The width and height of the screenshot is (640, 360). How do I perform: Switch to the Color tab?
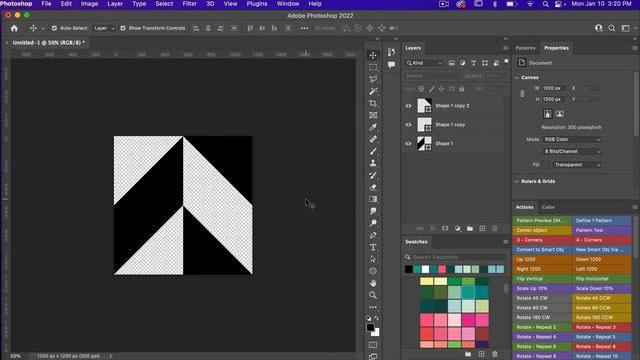548,207
